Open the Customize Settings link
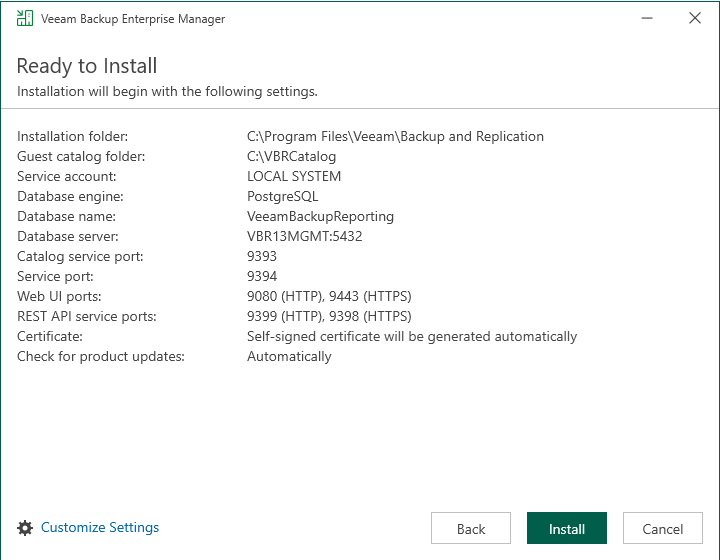 (100, 528)
